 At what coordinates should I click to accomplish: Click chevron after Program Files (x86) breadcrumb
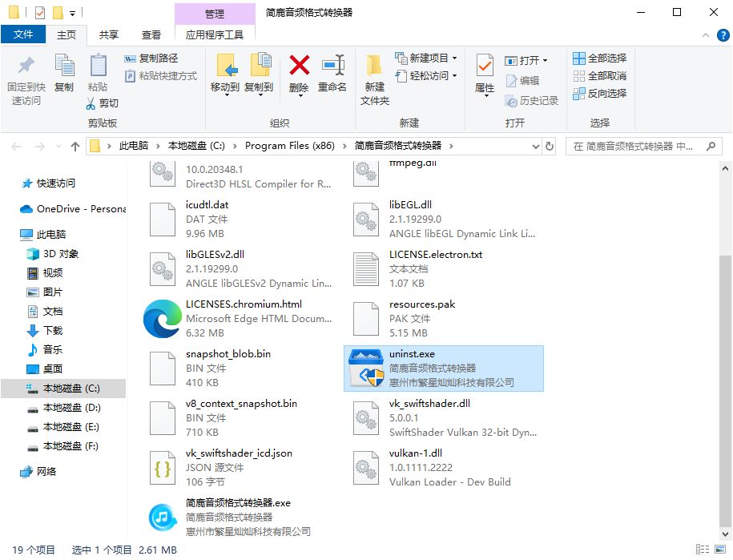click(x=344, y=147)
